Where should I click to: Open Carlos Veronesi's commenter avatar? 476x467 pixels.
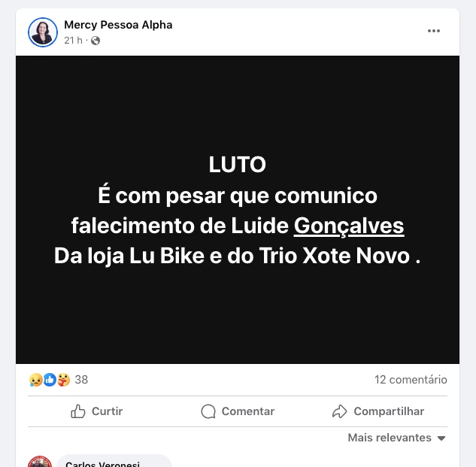coord(40,462)
